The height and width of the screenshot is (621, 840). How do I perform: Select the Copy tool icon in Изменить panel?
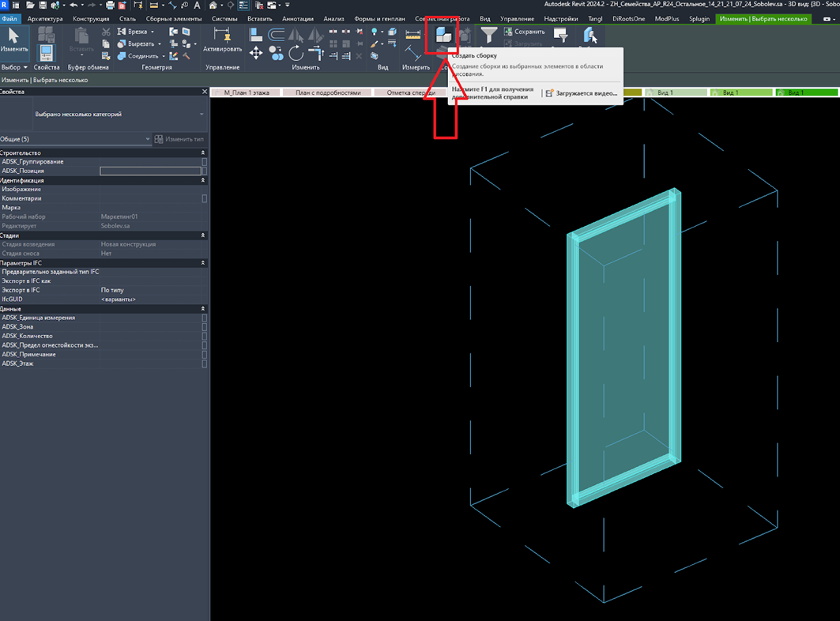[277, 53]
